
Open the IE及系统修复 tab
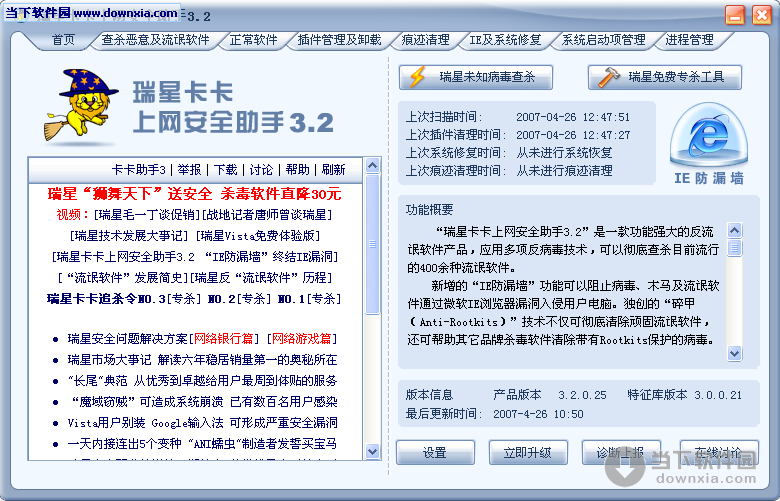point(505,40)
